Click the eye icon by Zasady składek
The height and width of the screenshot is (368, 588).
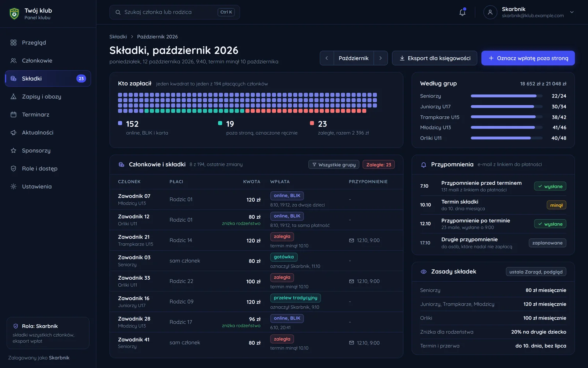click(423, 272)
